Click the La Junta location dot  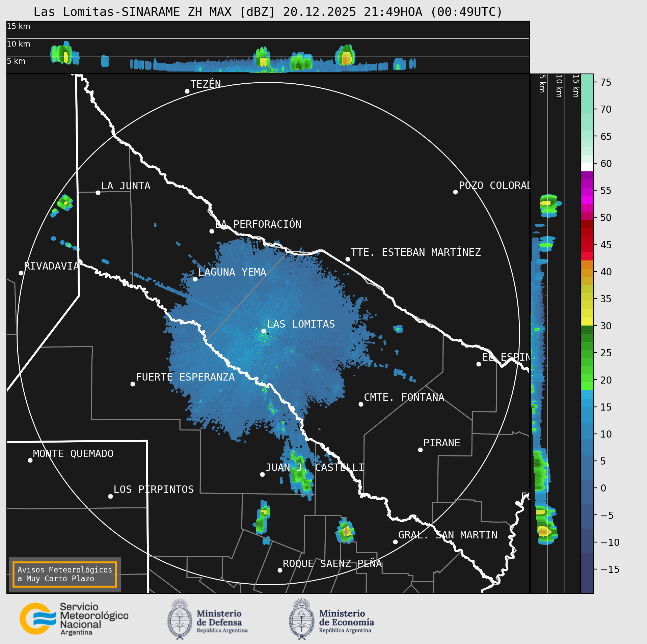click(98, 193)
